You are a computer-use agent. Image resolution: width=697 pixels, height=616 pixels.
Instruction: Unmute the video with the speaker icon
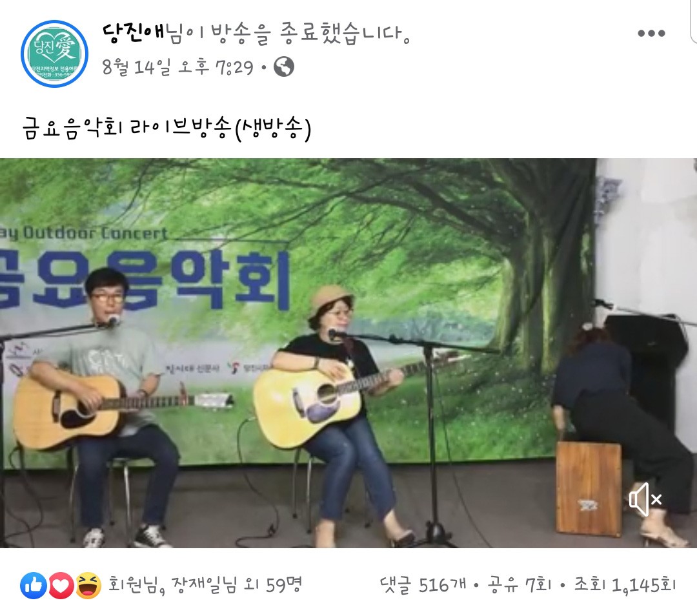pos(645,499)
